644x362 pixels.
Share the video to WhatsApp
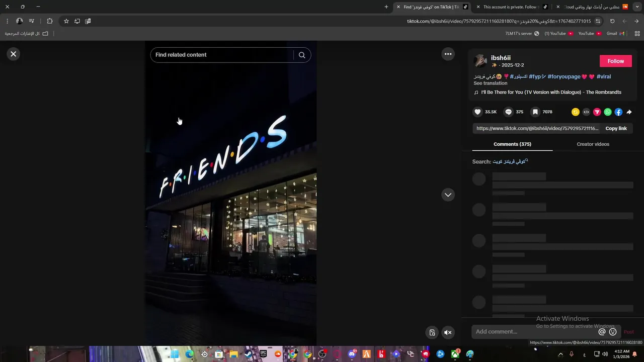point(608,112)
